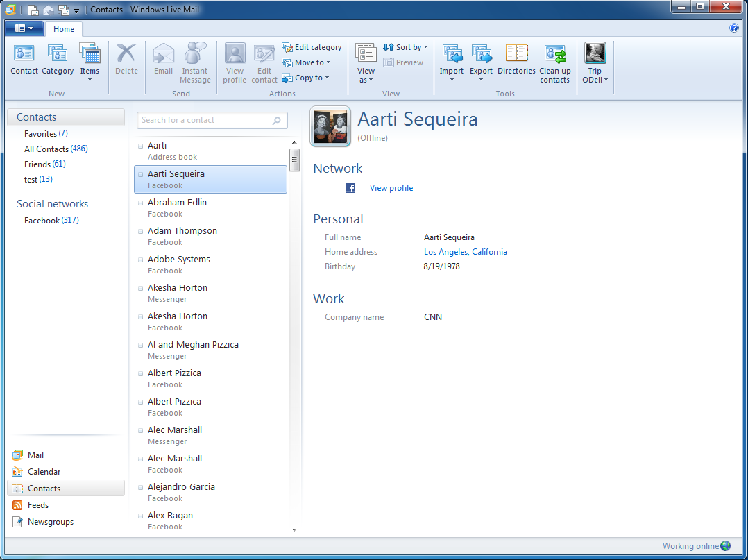Open the Move to dropdown
The width and height of the screenshot is (748, 560).
pos(306,62)
